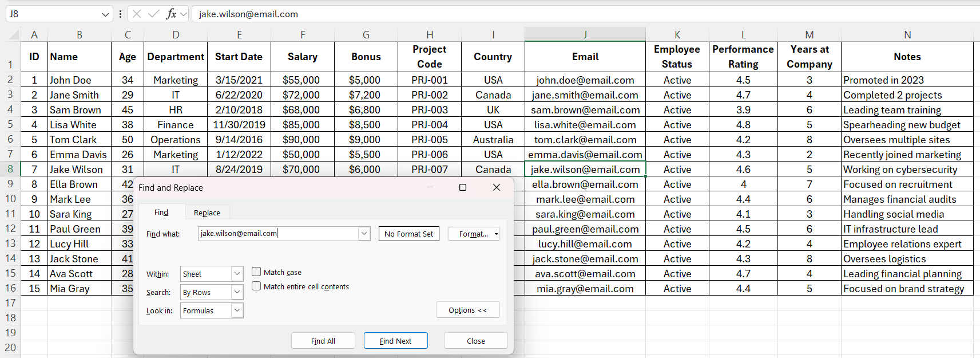Open the Name Box dropdown arrow

pyautogui.click(x=105, y=14)
